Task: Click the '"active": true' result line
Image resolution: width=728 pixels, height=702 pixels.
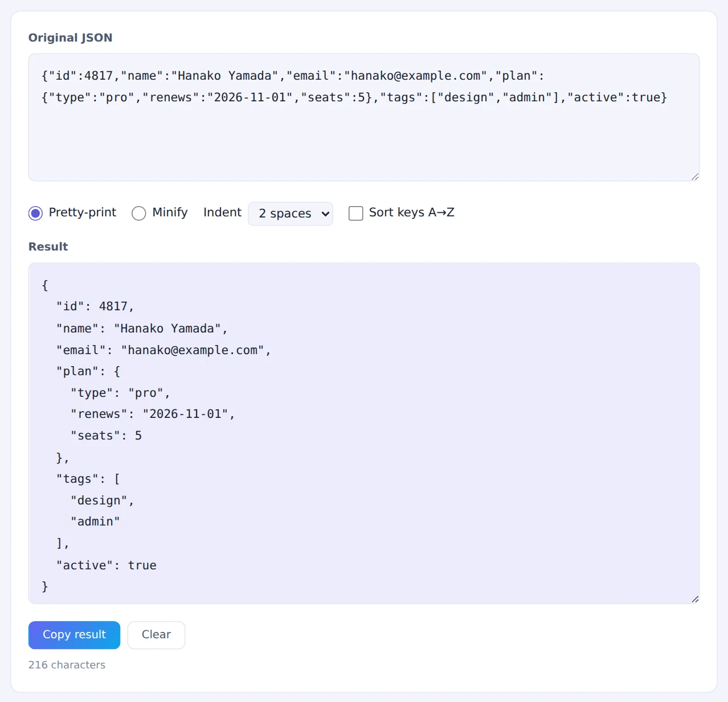Action: point(106,565)
